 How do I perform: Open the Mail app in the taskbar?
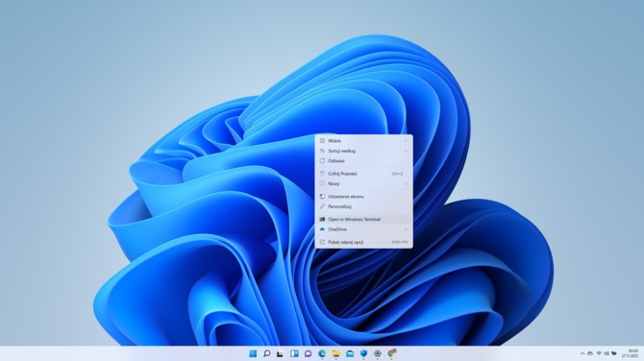[350, 353]
